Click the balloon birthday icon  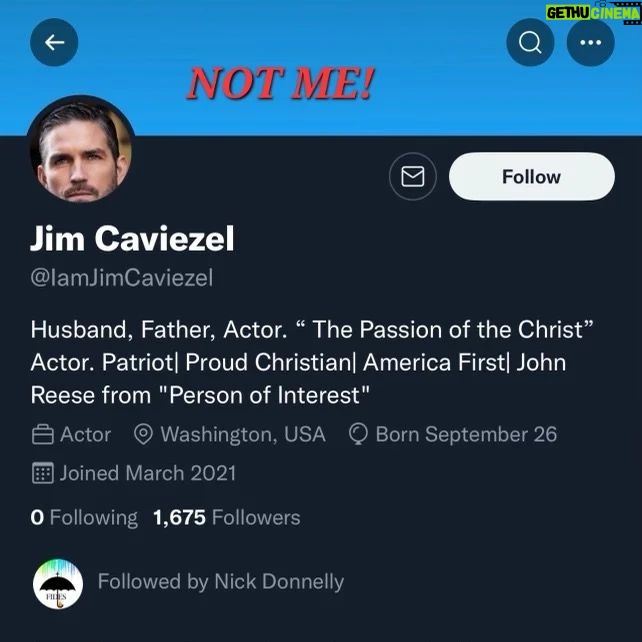pyautogui.click(x=359, y=435)
